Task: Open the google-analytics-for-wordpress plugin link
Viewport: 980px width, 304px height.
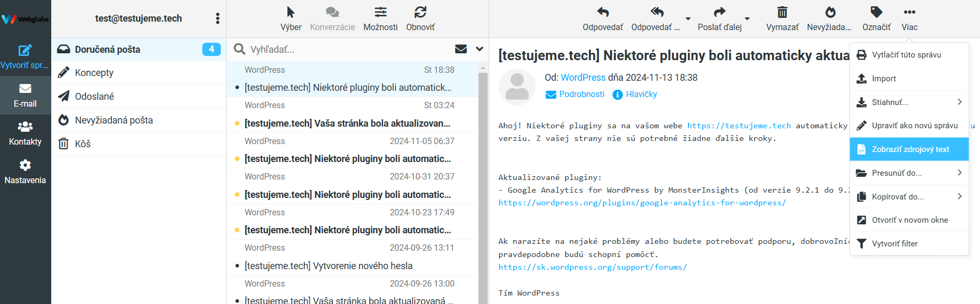Action: point(642,203)
